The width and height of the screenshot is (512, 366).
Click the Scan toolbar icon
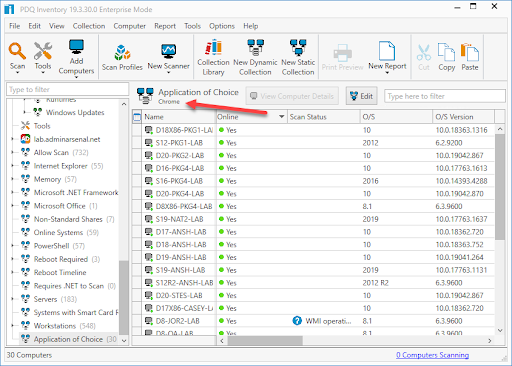pyautogui.click(x=17, y=51)
